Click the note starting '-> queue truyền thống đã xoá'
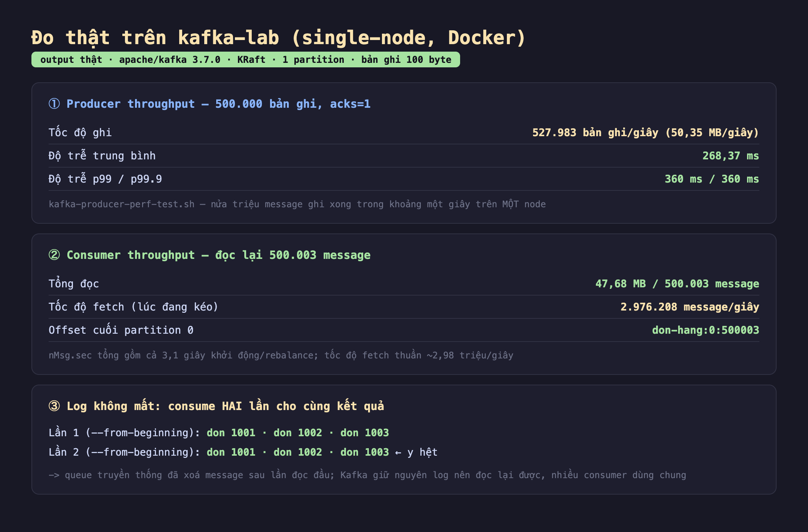 (367, 475)
